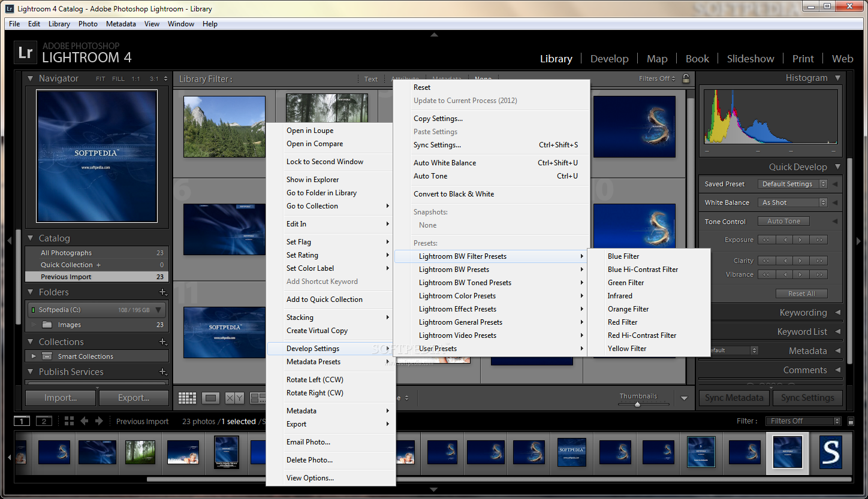This screenshot has width=868, height=499.
Task: Decrease Vibrance by large step
Action: point(767,274)
